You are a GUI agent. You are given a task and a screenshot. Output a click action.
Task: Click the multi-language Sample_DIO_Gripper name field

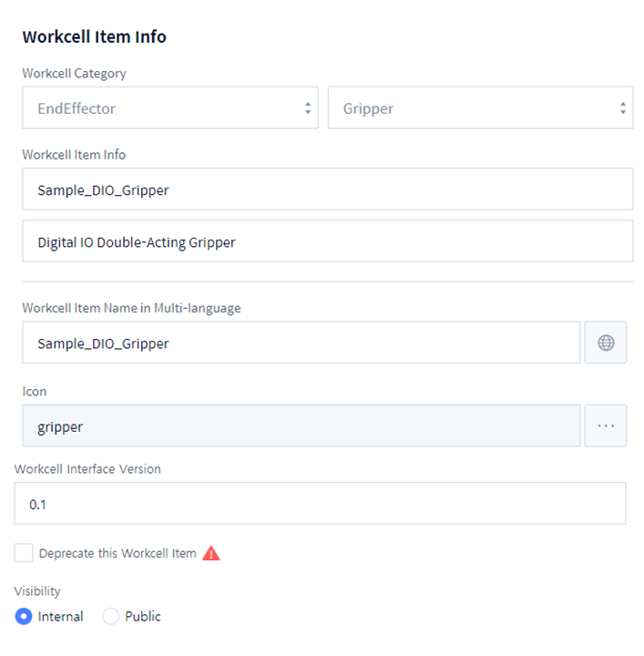tap(301, 343)
